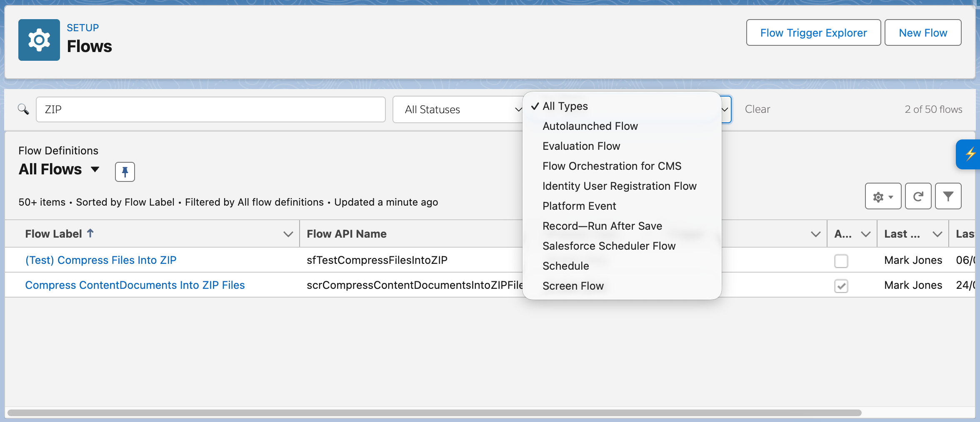Check the Active box for Test Compress flow
This screenshot has width=980, height=422.
click(x=841, y=261)
